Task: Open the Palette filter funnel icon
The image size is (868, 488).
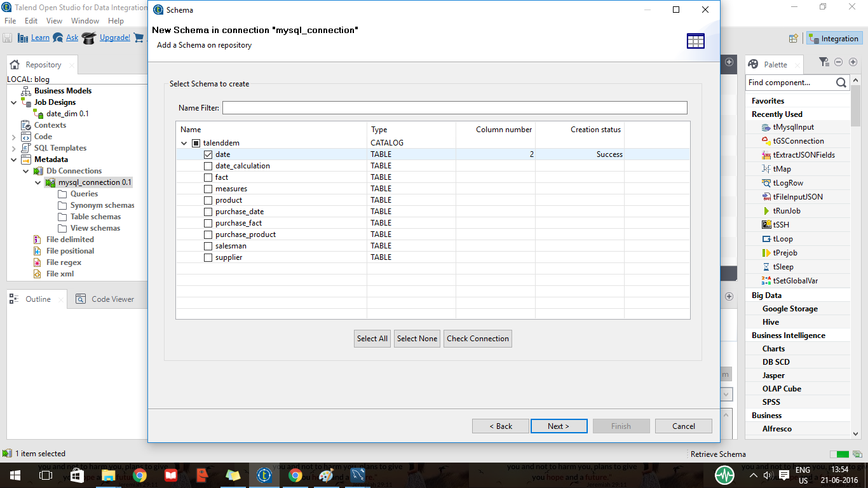Action: pos(824,62)
